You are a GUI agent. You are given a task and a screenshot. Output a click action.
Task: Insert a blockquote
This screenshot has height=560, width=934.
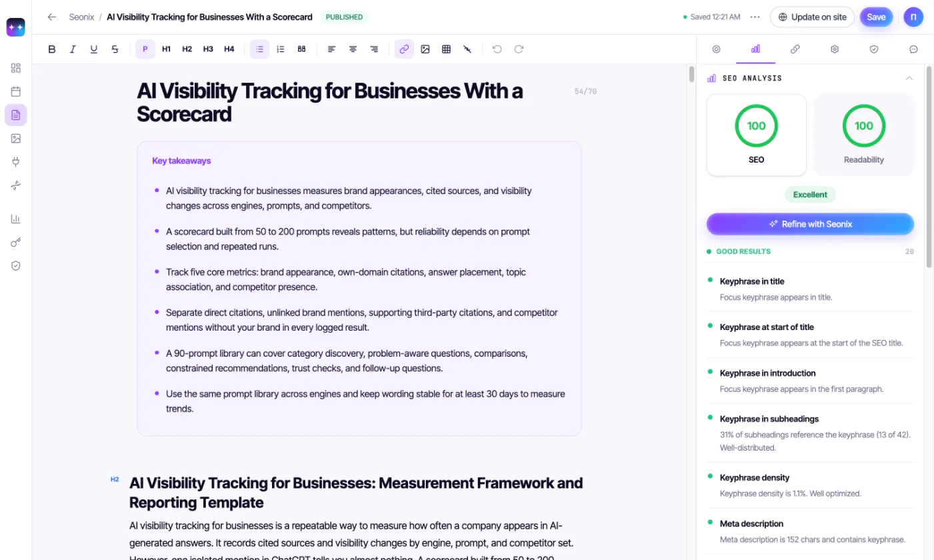pyautogui.click(x=301, y=49)
